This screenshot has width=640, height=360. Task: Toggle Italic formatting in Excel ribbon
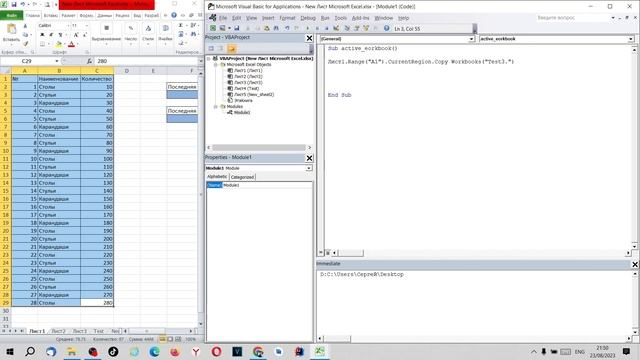(51, 35)
